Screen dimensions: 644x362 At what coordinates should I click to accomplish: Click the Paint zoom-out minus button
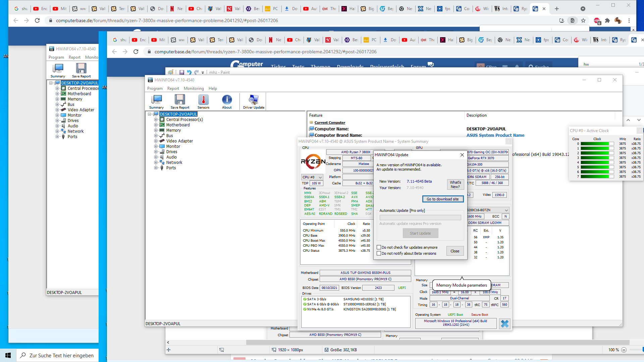click(x=624, y=350)
